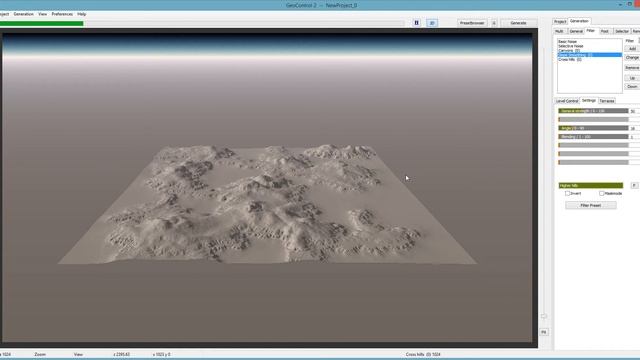The width and height of the screenshot is (640, 360).
Task: Move filter Up in the list
Action: pyautogui.click(x=632, y=78)
